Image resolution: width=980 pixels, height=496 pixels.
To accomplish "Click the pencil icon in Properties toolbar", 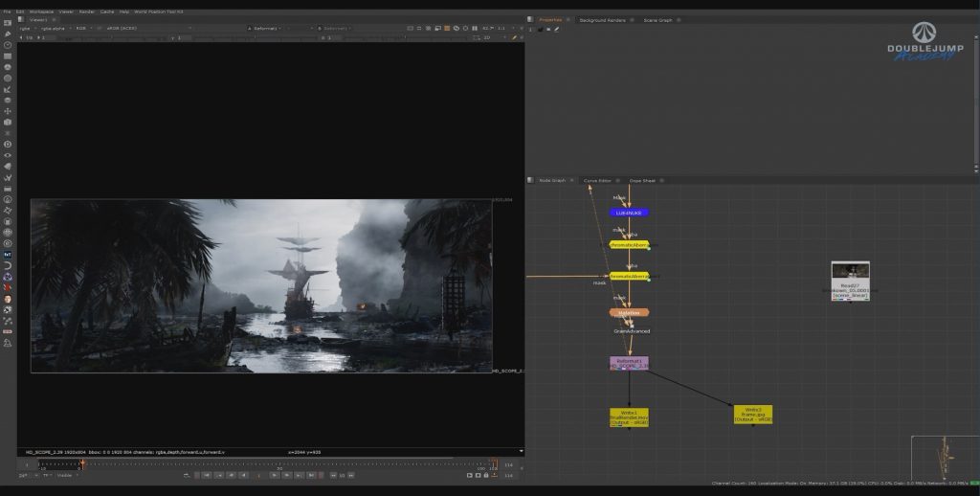I will (556, 29).
